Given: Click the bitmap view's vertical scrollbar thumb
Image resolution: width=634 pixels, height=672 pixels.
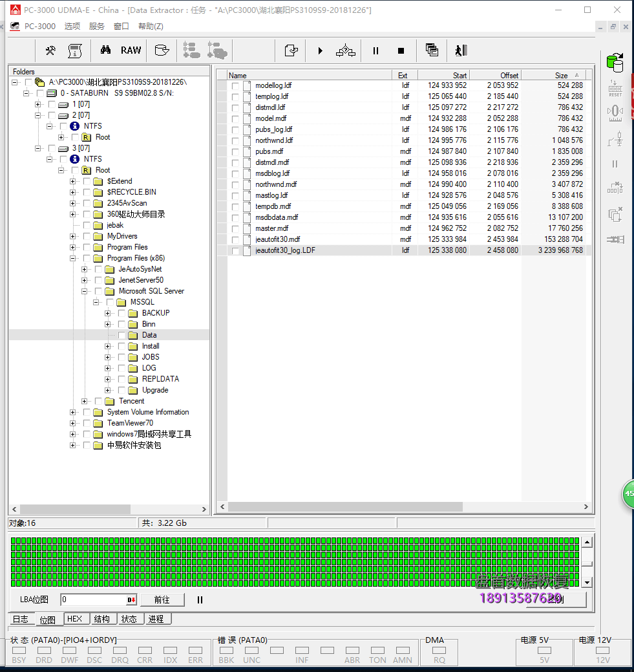Looking at the screenshot, I should point(587,564).
